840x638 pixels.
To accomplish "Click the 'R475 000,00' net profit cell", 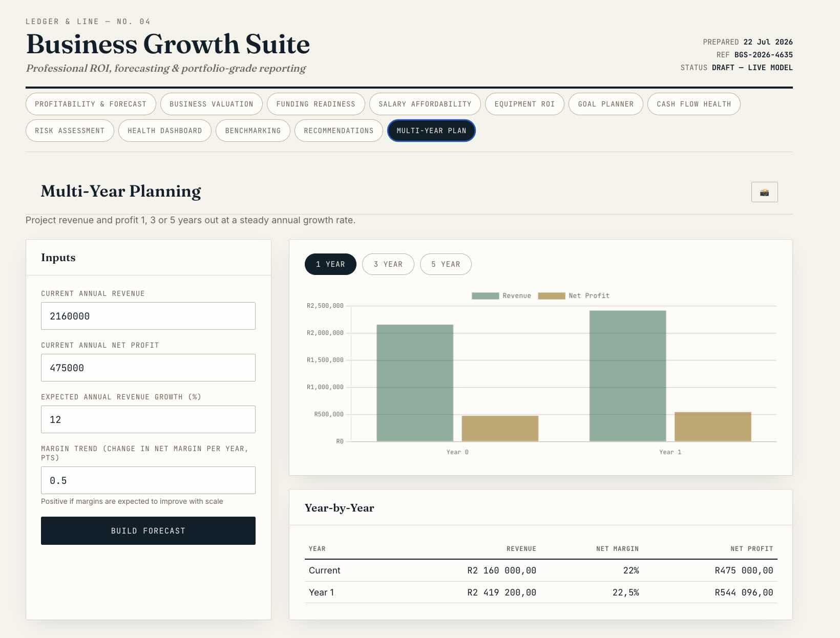I will (x=744, y=570).
